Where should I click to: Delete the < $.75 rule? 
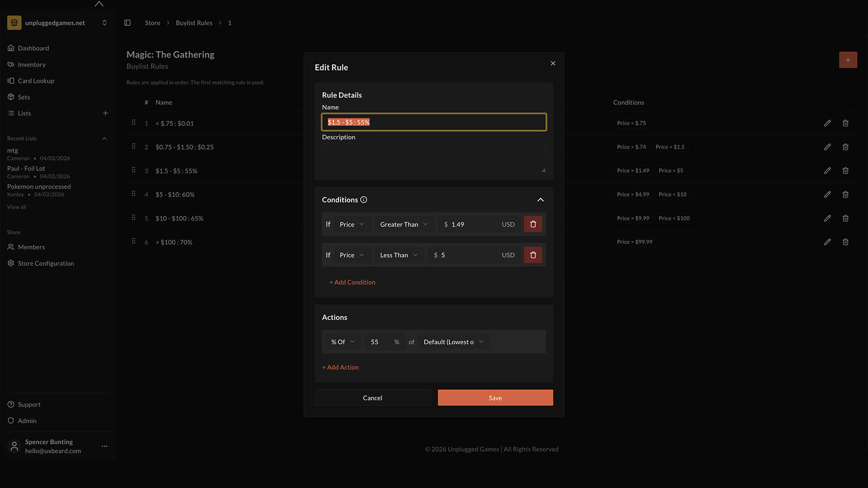845,123
